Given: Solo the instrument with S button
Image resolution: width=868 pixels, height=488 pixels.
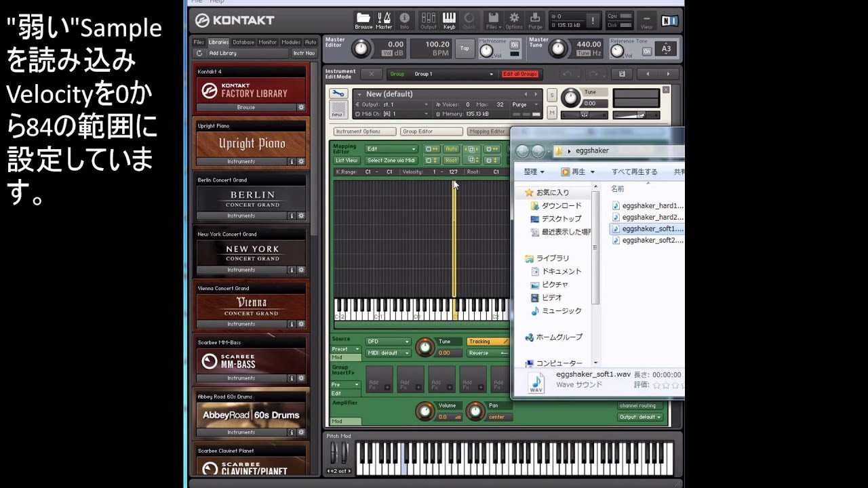Looking at the screenshot, I should (552, 95).
